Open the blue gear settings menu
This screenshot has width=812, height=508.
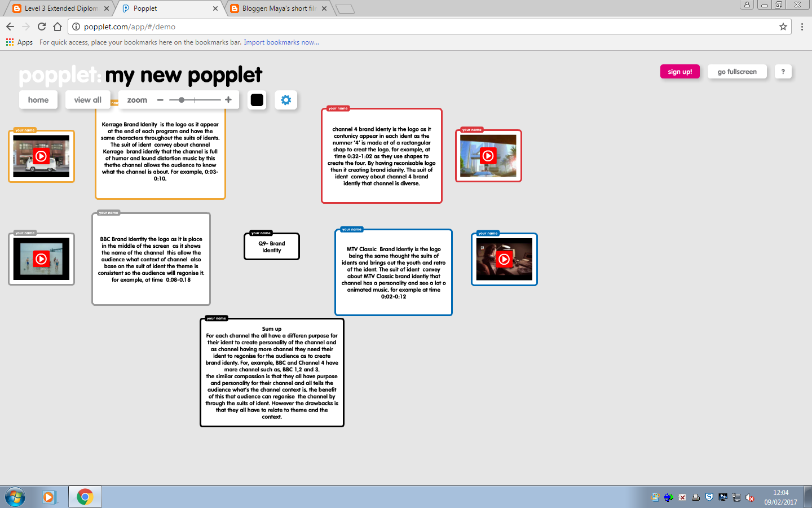(286, 100)
